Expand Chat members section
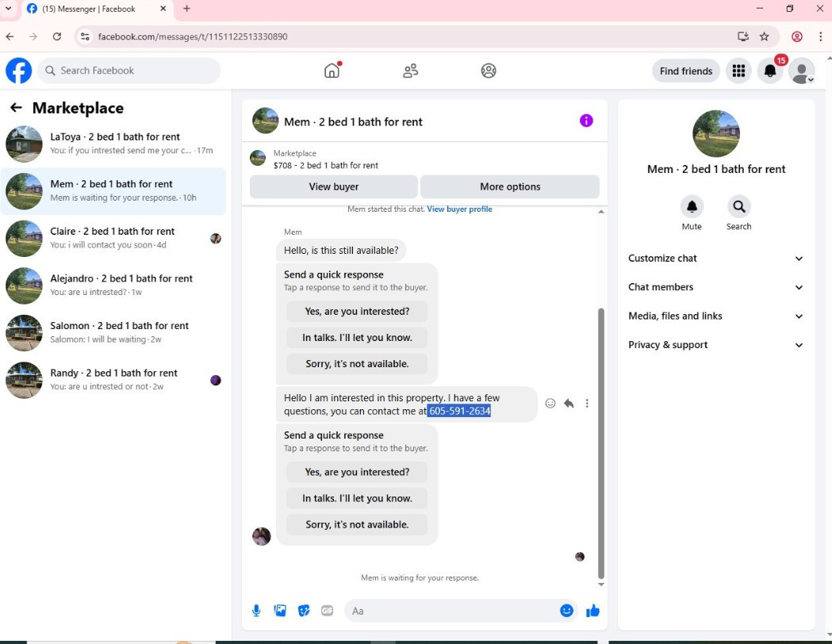832x644 pixels. click(715, 287)
